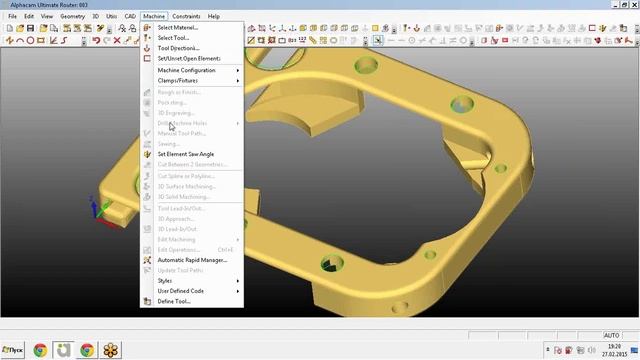Screen dimensions: 640x360
Task: Click the highlighted selection mode toolbar icon
Action: point(378,40)
